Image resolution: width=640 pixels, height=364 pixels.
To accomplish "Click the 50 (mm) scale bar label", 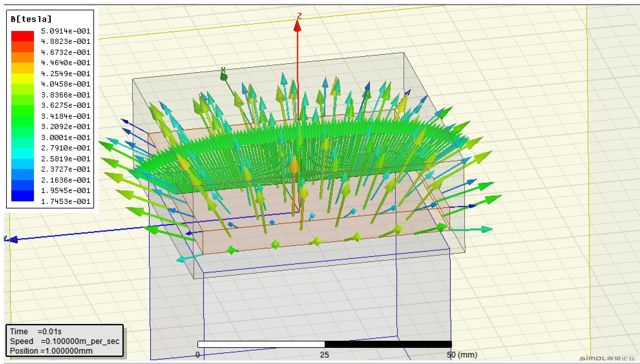I will [x=462, y=355].
